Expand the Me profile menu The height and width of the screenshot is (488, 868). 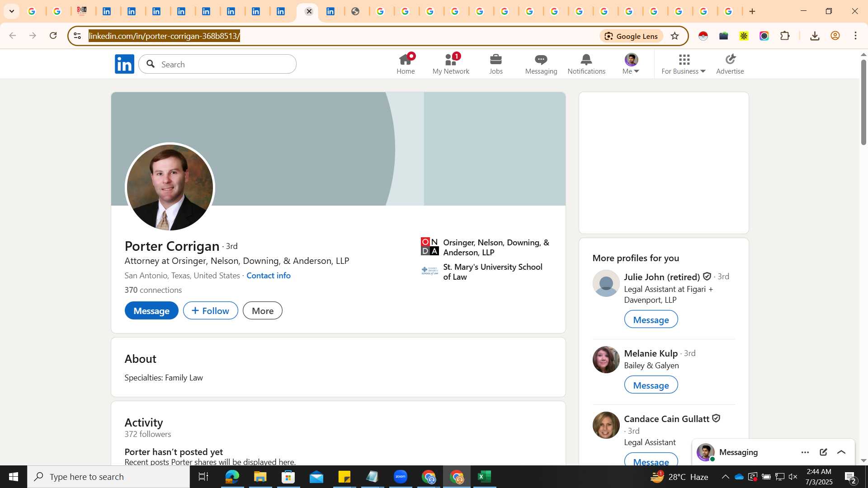tap(631, 64)
